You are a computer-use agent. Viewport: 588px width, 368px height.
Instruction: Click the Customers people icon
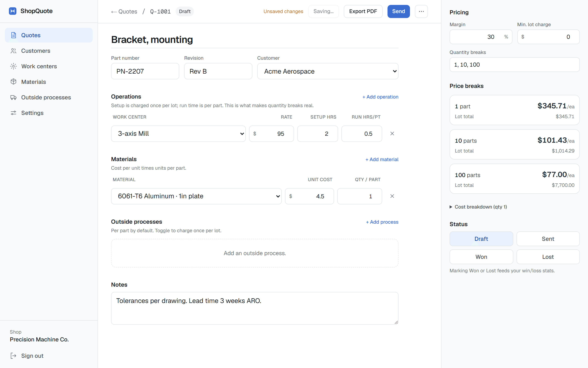(14, 51)
